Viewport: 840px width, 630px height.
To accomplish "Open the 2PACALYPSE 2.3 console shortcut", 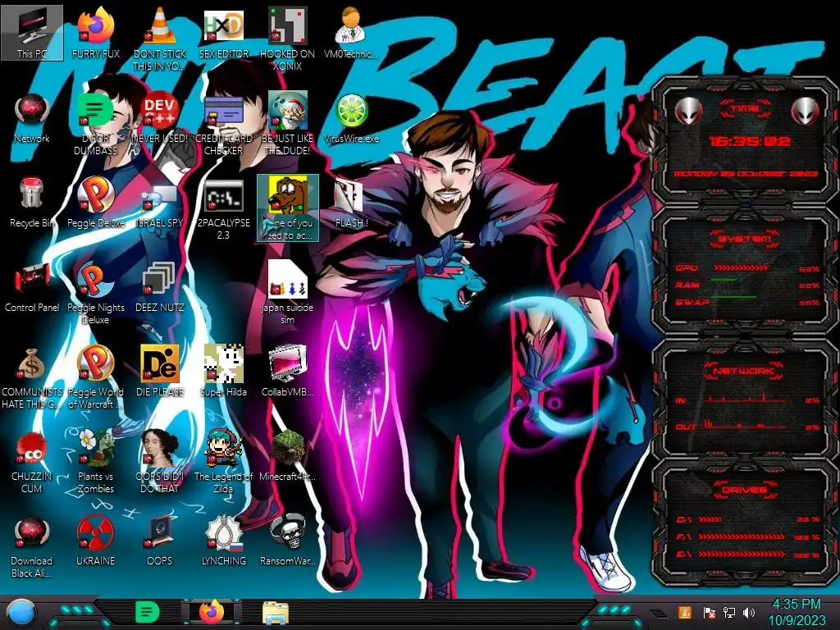I will coord(223,209).
